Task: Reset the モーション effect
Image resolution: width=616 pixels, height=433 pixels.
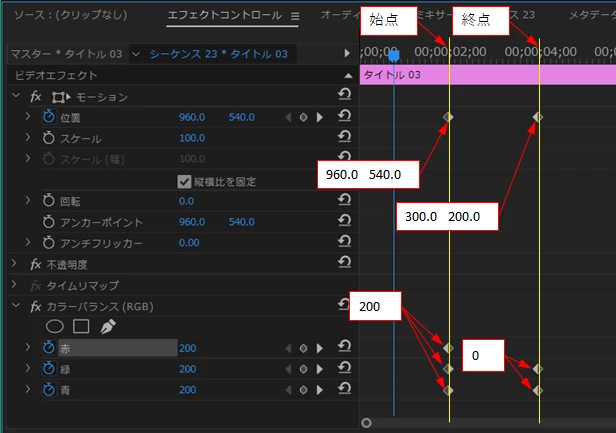Action: [x=344, y=94]
